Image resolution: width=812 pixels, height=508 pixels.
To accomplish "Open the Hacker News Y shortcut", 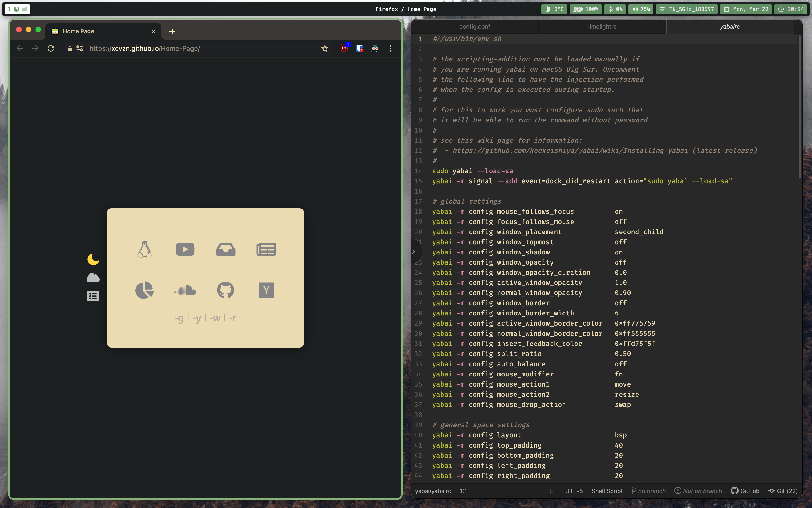I will [x=266, y=290].
